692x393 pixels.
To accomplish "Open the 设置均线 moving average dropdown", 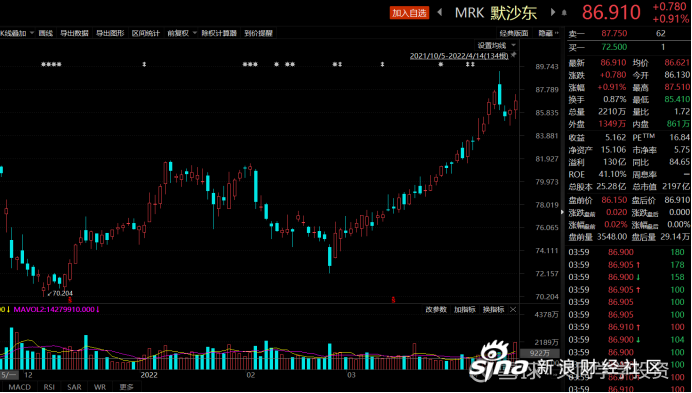I will click(x=496, y=45).
